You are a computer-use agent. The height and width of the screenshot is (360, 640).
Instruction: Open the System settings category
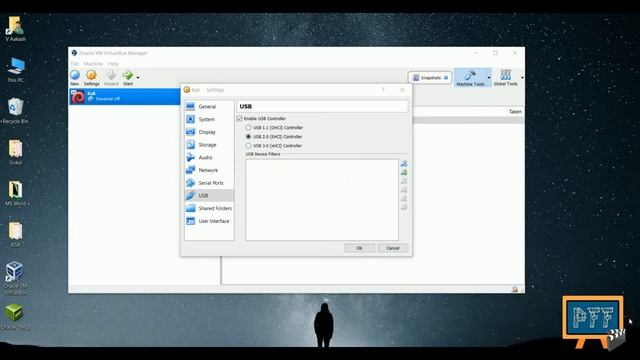209,119
